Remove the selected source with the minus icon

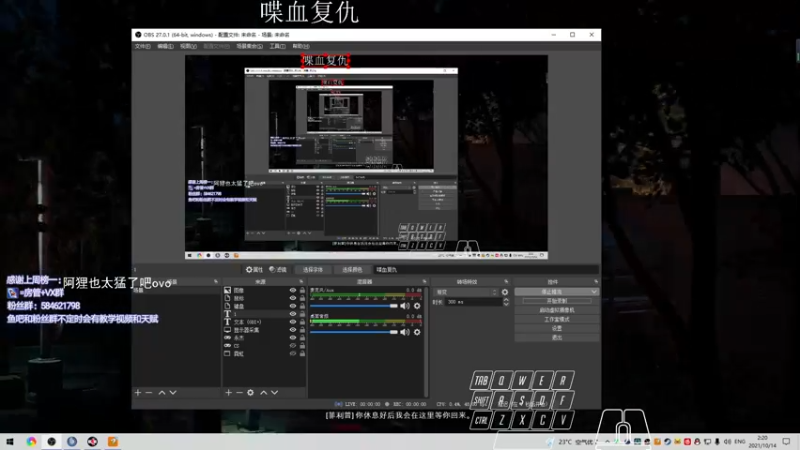(x=239, y=392)
